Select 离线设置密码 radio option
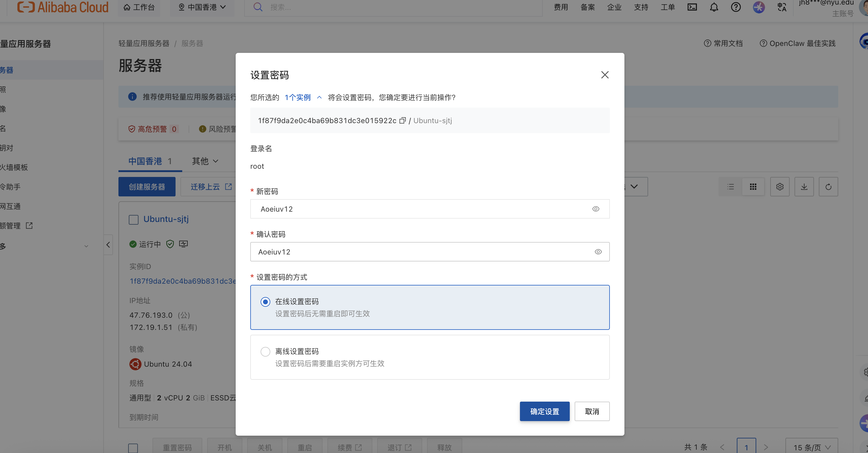The width and height of the screenshot is (868, 453). point(265,351)
